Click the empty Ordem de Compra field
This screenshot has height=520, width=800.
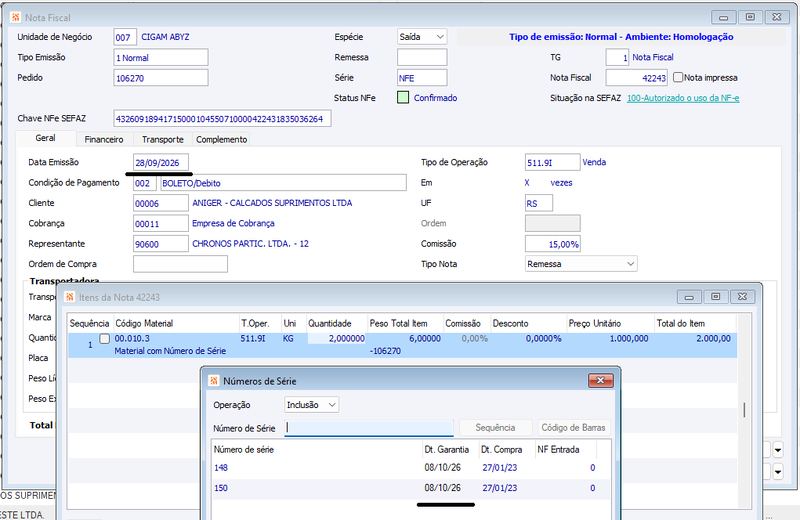[x=180, y=264]
